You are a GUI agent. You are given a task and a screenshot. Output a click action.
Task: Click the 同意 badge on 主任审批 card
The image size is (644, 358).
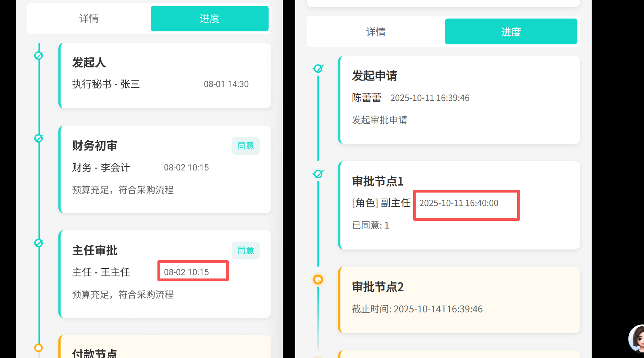tap(245, 251)
